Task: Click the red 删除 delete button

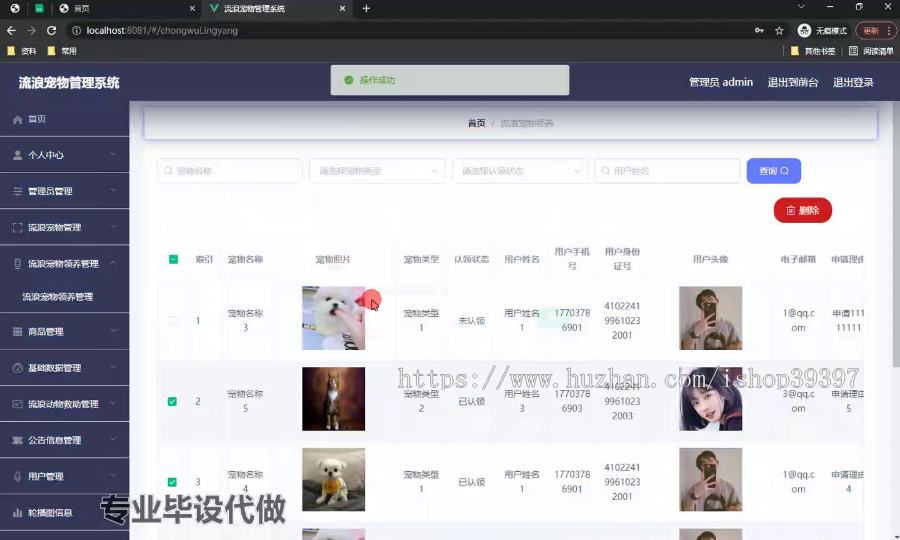Action: [x=802, y=211]
